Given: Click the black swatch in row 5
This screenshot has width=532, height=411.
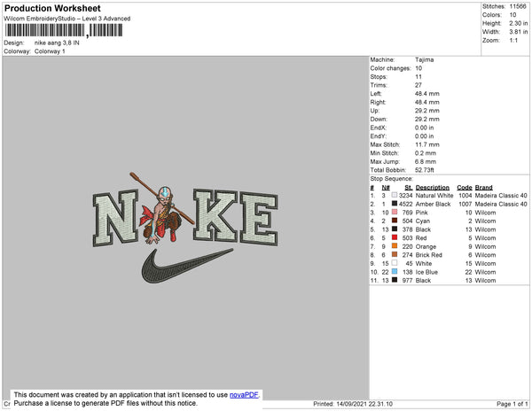Looking at the screenshot, I should click(x=395, y=229).
